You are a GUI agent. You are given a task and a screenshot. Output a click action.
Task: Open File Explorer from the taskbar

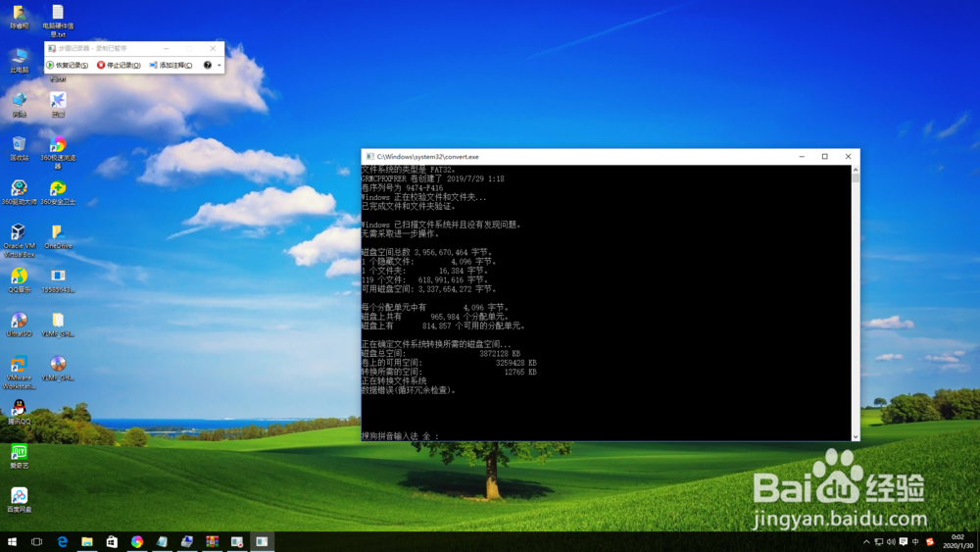[87, 541]
